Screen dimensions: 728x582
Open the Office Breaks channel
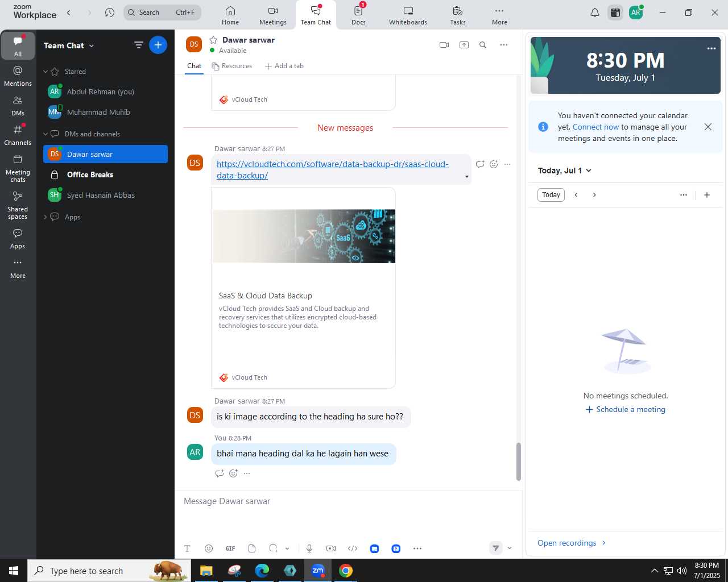[105, 174]
